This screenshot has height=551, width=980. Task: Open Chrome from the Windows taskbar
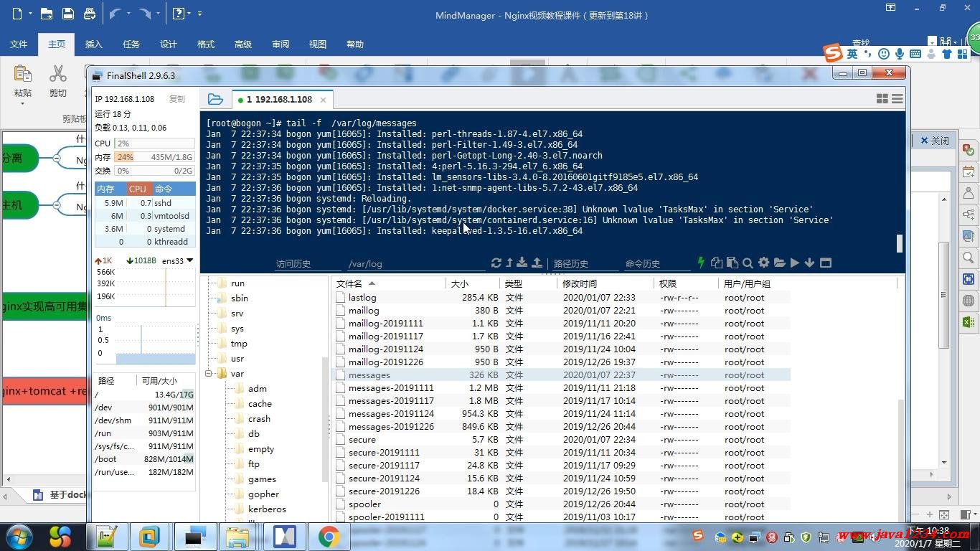(329, 537)
